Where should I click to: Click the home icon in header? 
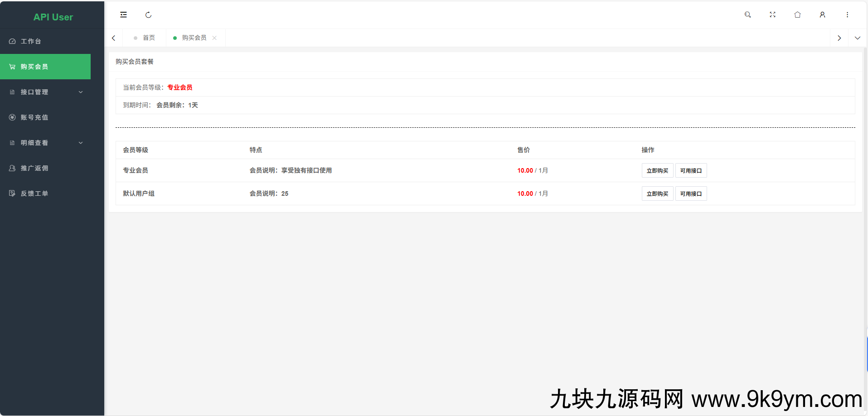(x=797, y=15)
